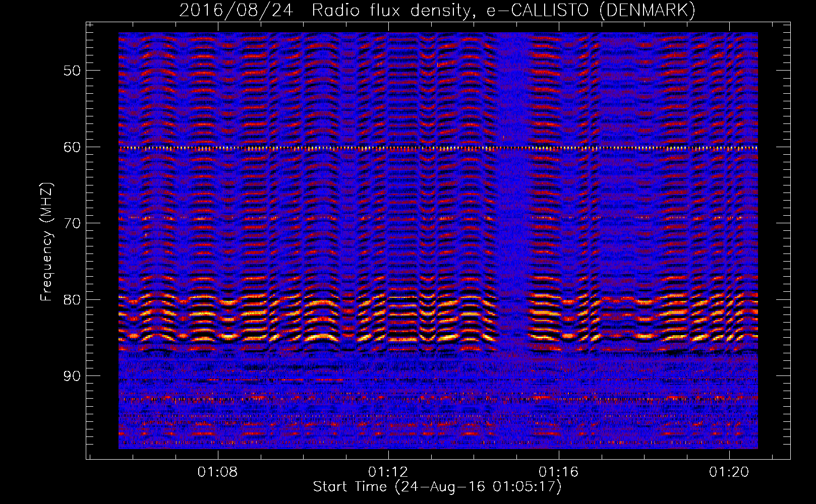816x504 pixels.
Task: Click the frequency axis label 90
Action: 72,376
